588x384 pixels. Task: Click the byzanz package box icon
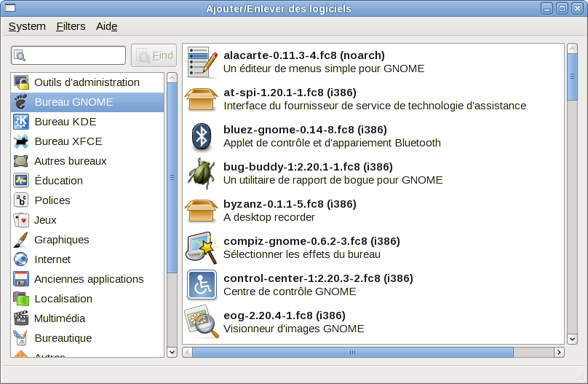pos(202,211)
